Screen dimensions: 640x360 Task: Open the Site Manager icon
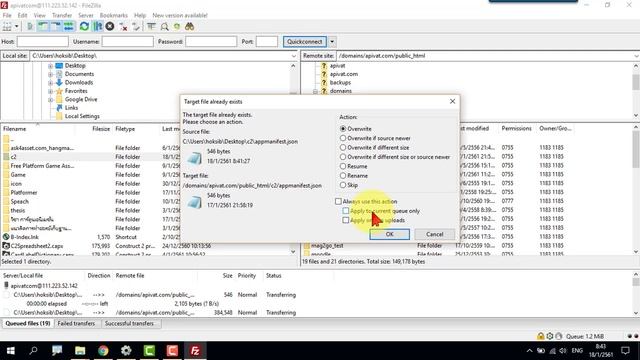point(7,27)
